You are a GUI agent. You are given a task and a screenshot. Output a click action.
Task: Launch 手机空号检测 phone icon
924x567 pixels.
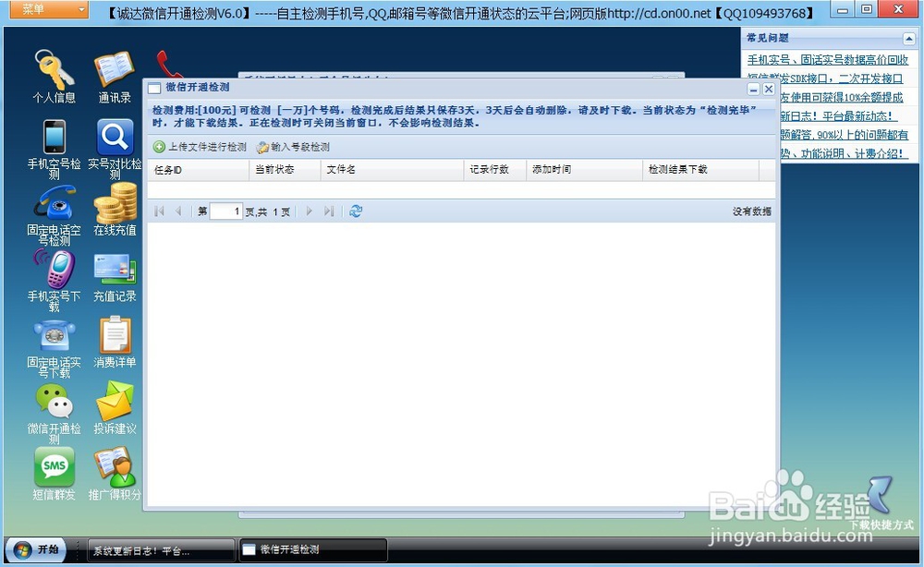point(55,137)
